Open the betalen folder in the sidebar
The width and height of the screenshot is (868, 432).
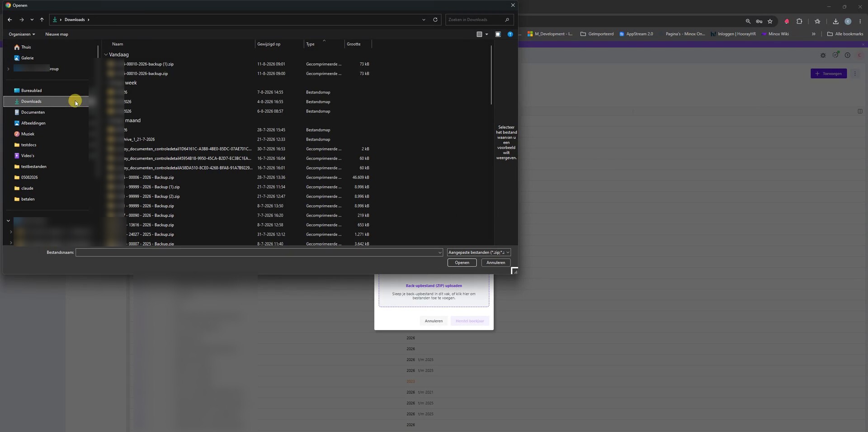tap(28, 199)
